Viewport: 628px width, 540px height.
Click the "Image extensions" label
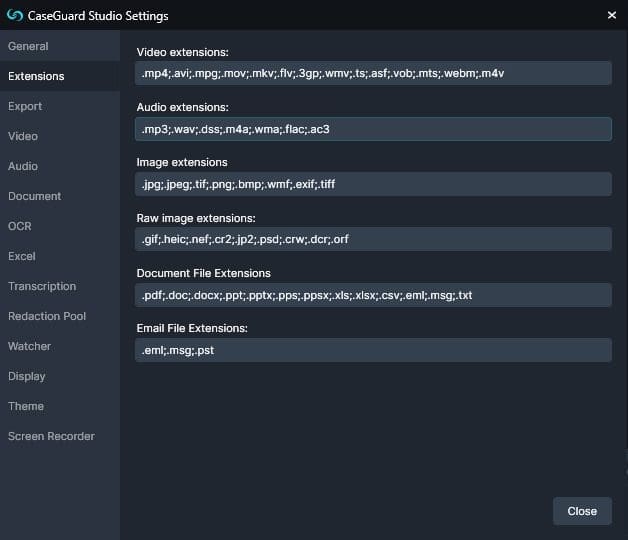click(x=182, y=162)
